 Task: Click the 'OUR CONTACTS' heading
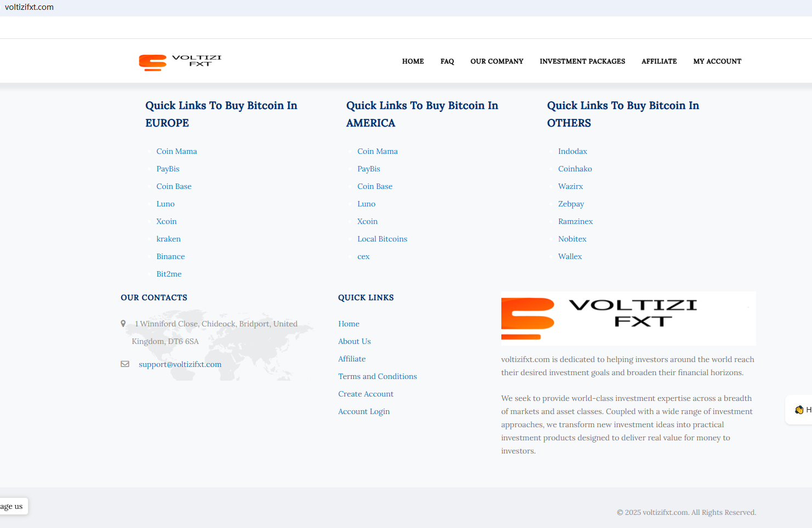[154, 297]
